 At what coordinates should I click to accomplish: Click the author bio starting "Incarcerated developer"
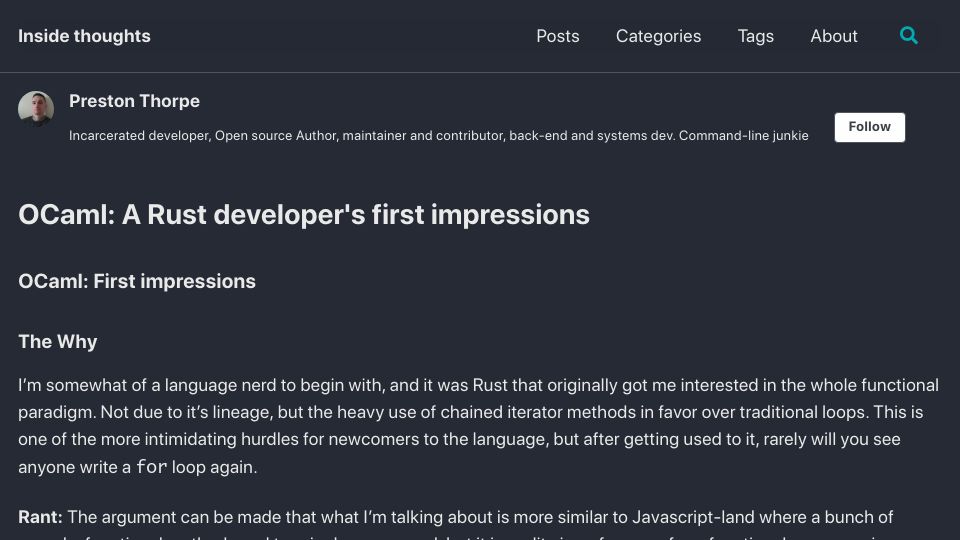click(x=438, y=136)
